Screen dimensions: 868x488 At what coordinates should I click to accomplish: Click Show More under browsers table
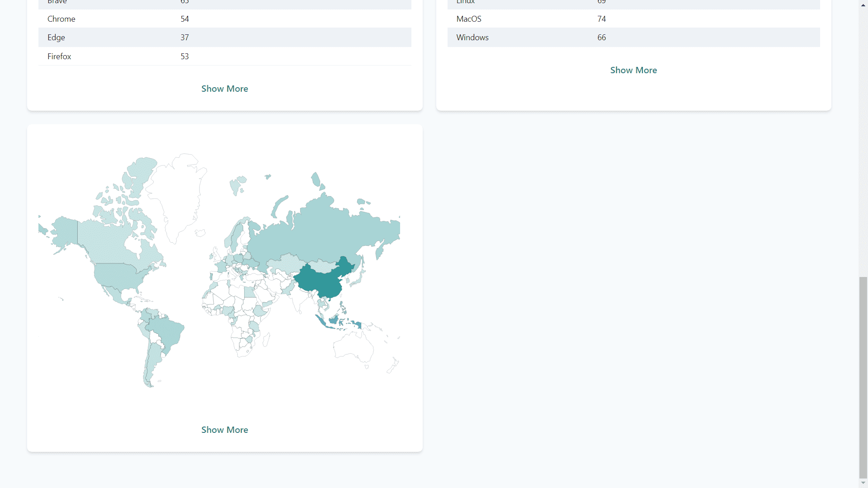tap(225, 89)
